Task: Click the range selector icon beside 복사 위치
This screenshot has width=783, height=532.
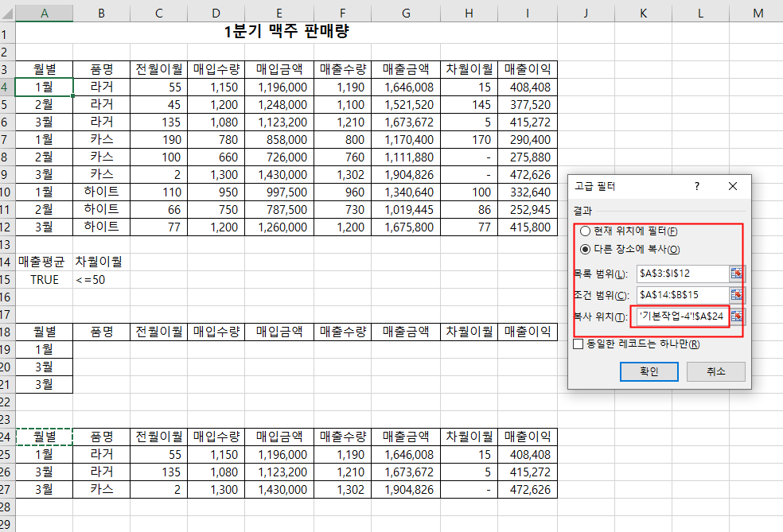Action: [736, 316]
